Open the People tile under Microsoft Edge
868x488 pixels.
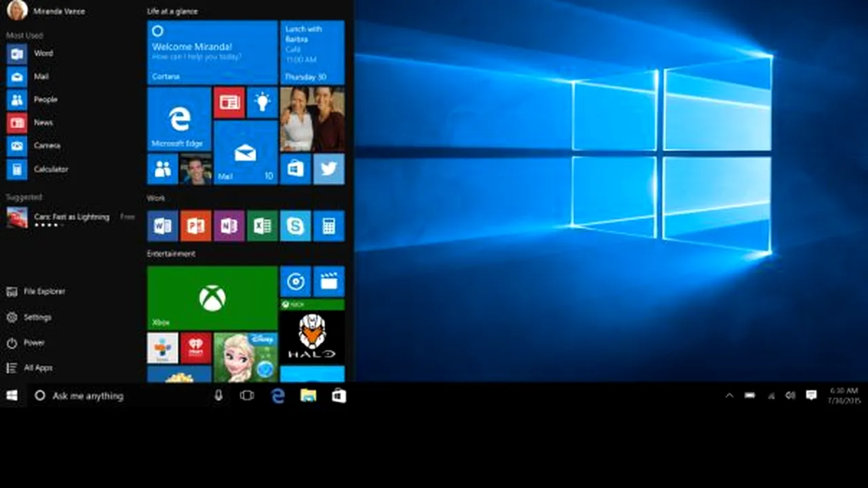pos(163,169)
